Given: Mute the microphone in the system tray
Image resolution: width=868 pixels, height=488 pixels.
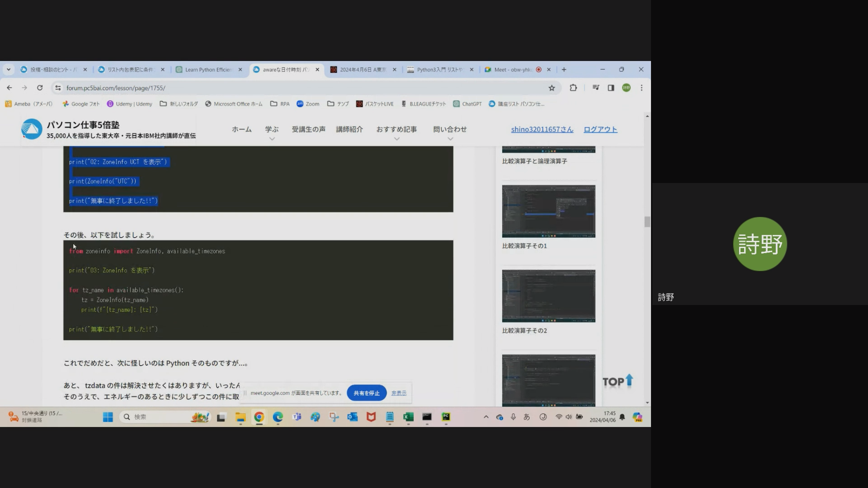Looking at the screenshot, I should pyautogui.click(x=513, y=417).
